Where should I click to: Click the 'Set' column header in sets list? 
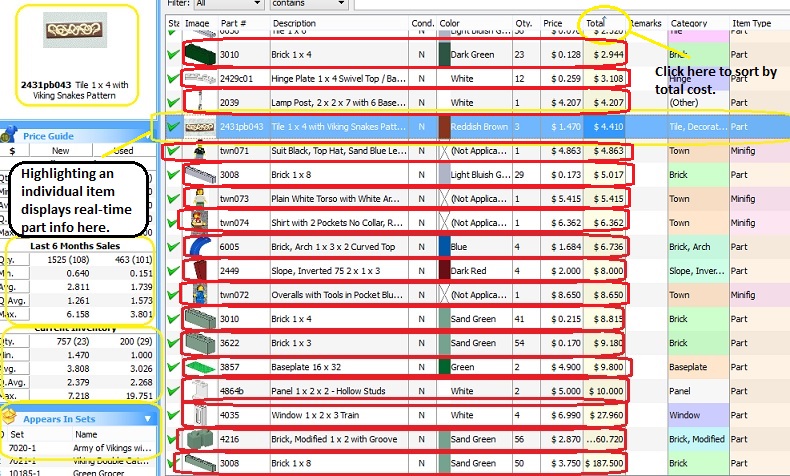[17, 434]
